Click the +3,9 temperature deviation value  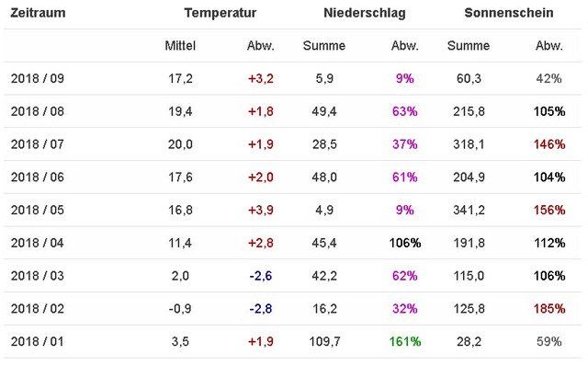point(261,210)
